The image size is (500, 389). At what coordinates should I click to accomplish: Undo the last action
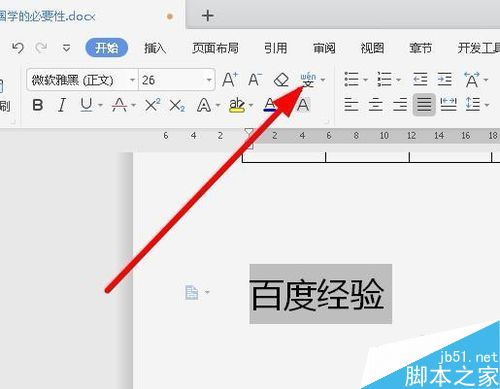click(x=18, y=48)
